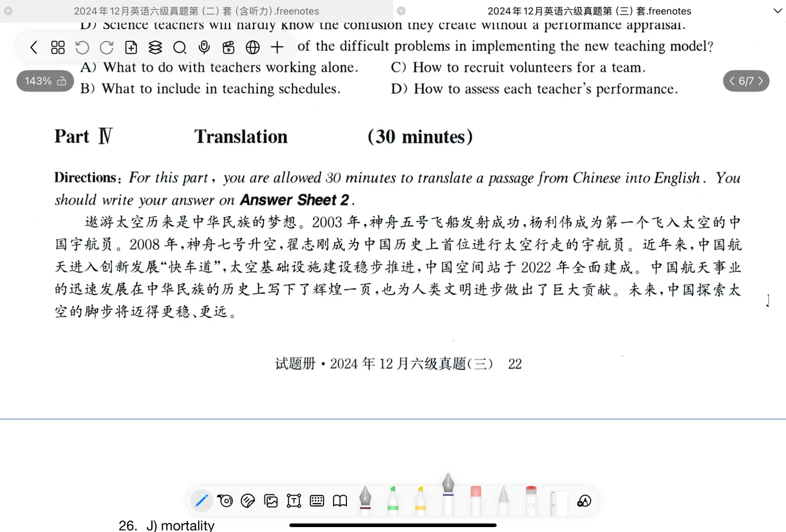Select the striped pencil tool

point(503,500)
